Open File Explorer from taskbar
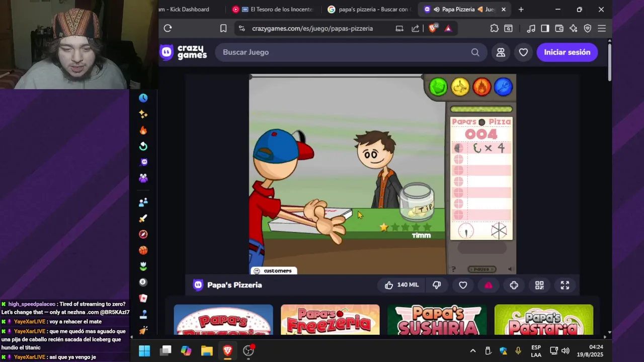 click(207, 350)
